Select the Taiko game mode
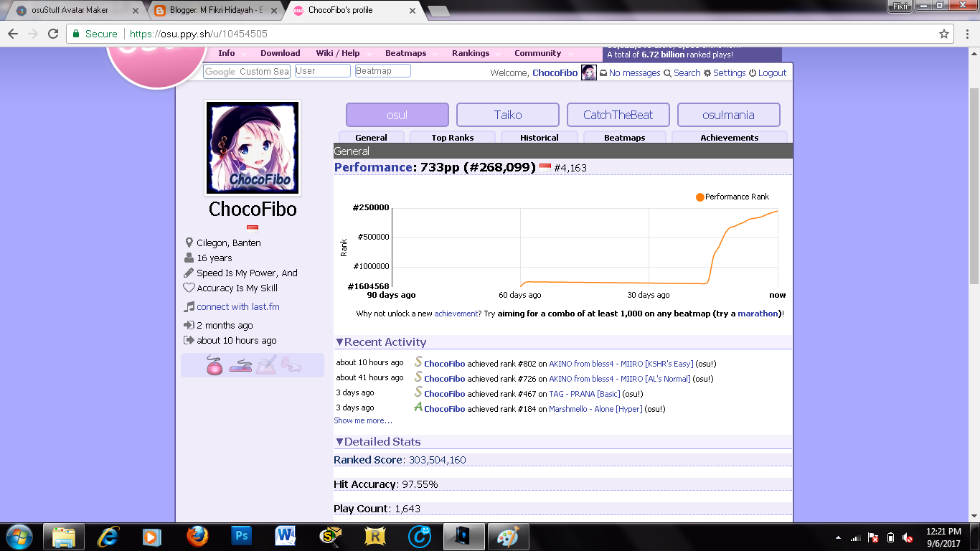Screen dimensions: 980x551 507,114
